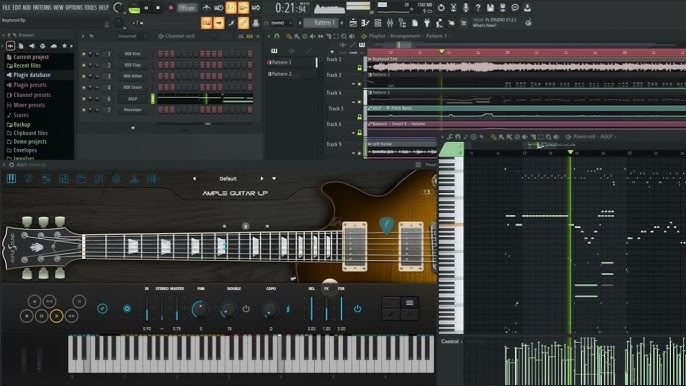The image size is (686, 386).
Task: Open the Ample Guitar settings gear icon
Action: (116, 179)
